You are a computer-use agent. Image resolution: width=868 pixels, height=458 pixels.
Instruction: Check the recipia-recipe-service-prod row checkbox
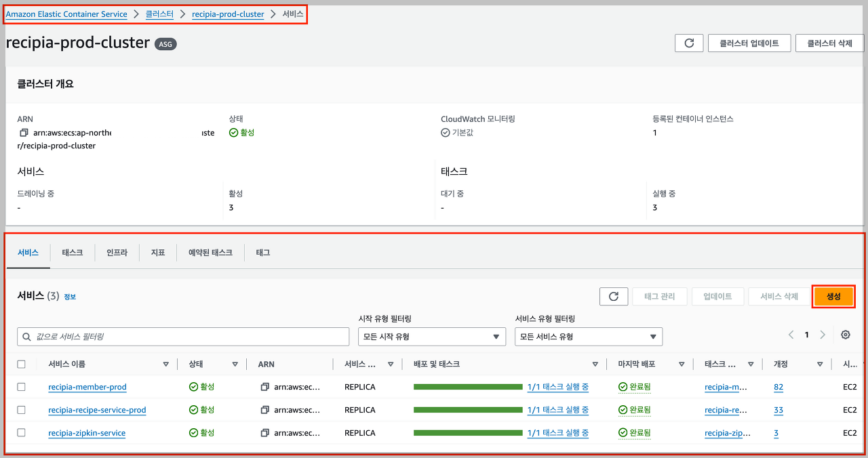(x=21, y=410)
